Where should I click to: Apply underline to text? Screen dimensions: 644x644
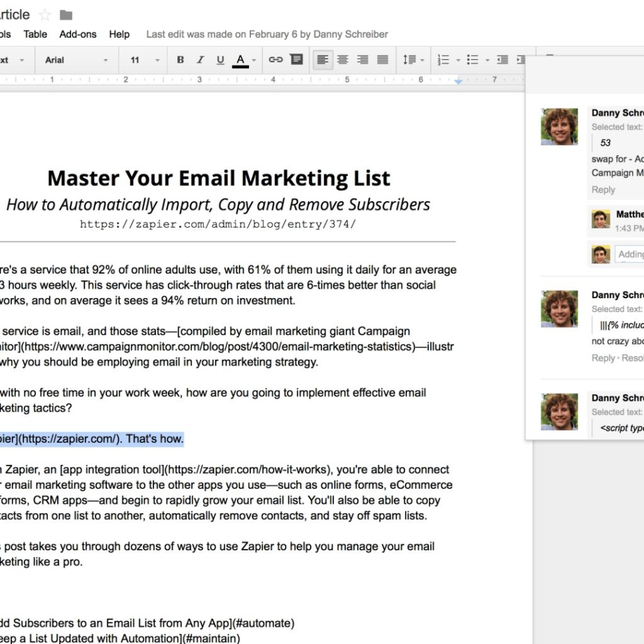point(220,60)
